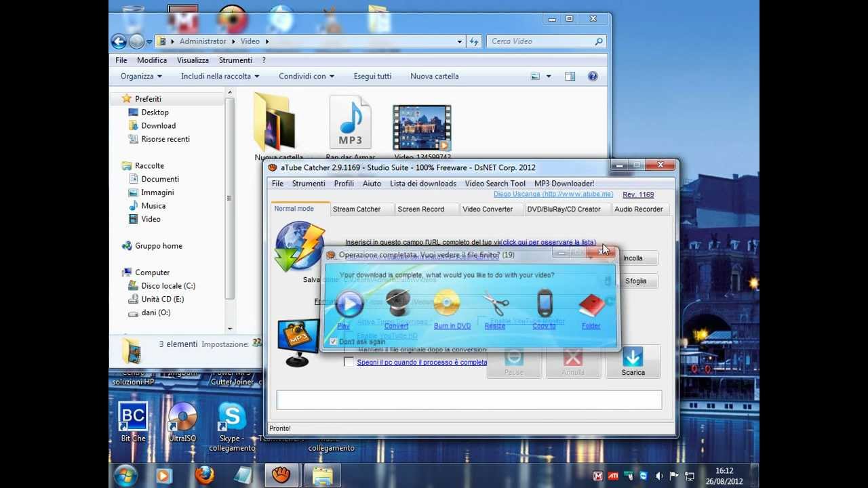
Task: Toggle the Explorer preview pane button
Action: pos(570,77)
